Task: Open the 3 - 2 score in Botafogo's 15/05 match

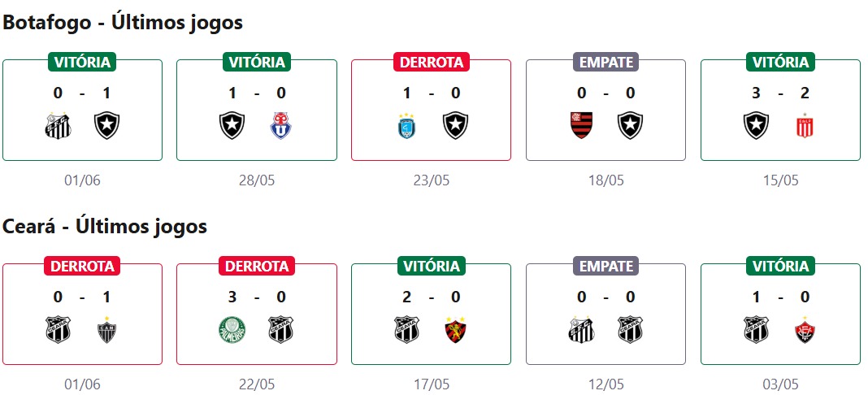Action: [x=780, y=93]
